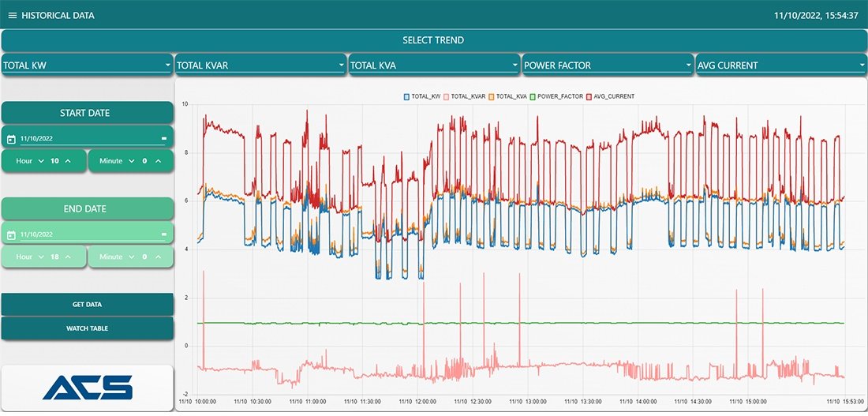868x416 pixels.
Task: Open the hamburger menu beside Historical Data
Action: pyautogui.click(x=12, y=16)
